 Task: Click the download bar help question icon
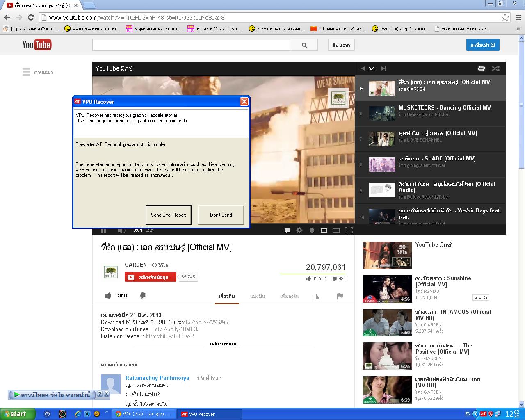click(100, 395)
